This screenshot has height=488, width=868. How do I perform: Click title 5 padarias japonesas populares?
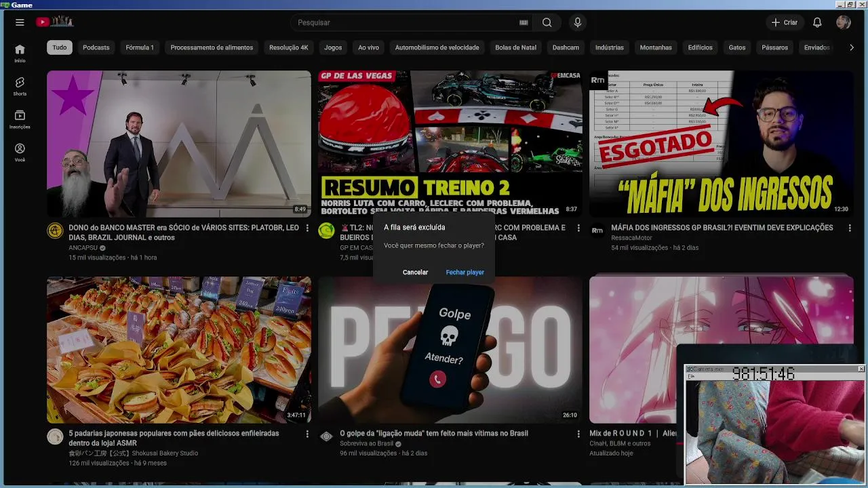click(174, 438)
